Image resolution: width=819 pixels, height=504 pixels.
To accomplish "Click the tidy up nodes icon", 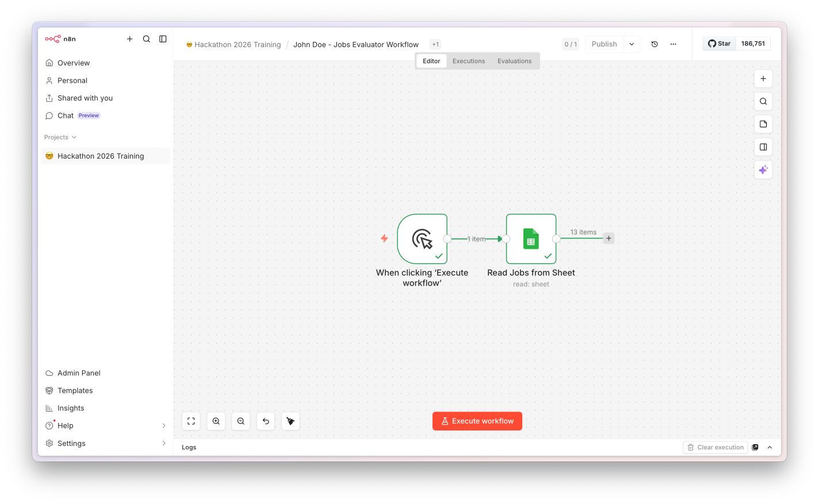I will (290, 421).
